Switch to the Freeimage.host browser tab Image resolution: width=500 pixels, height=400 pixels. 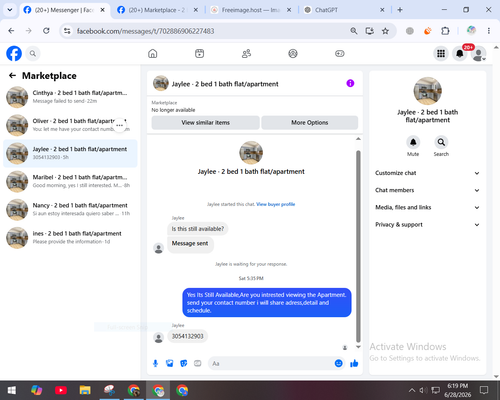pyautogui.click(x=251, y=10)
